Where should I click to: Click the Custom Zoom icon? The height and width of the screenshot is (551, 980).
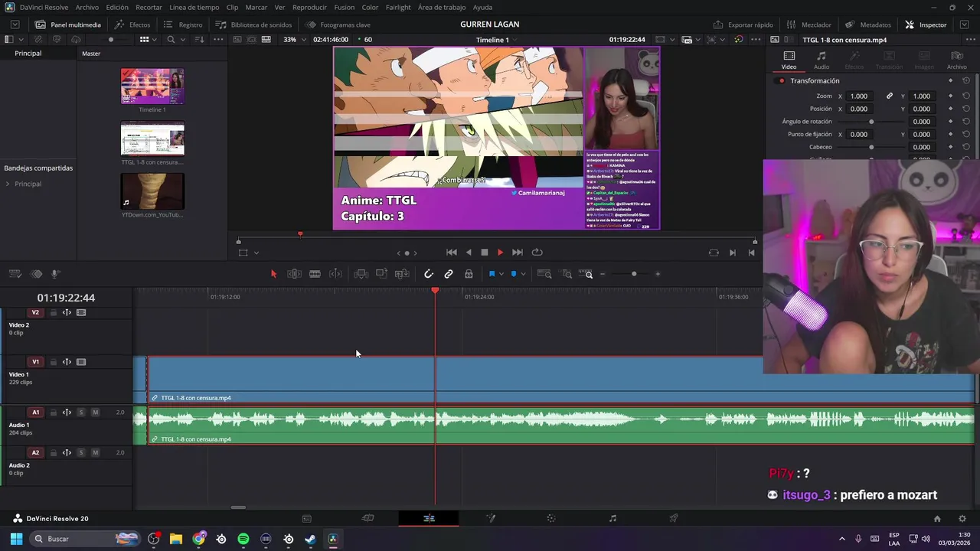586,274
